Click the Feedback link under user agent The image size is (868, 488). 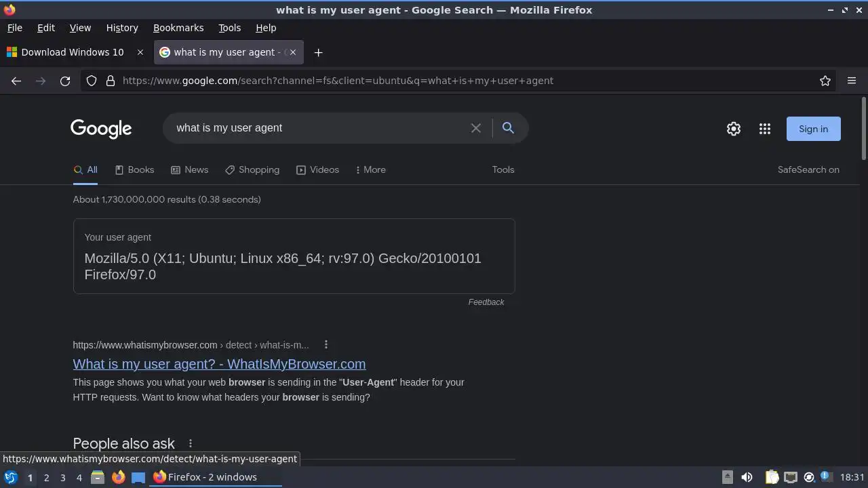(486, 302)
